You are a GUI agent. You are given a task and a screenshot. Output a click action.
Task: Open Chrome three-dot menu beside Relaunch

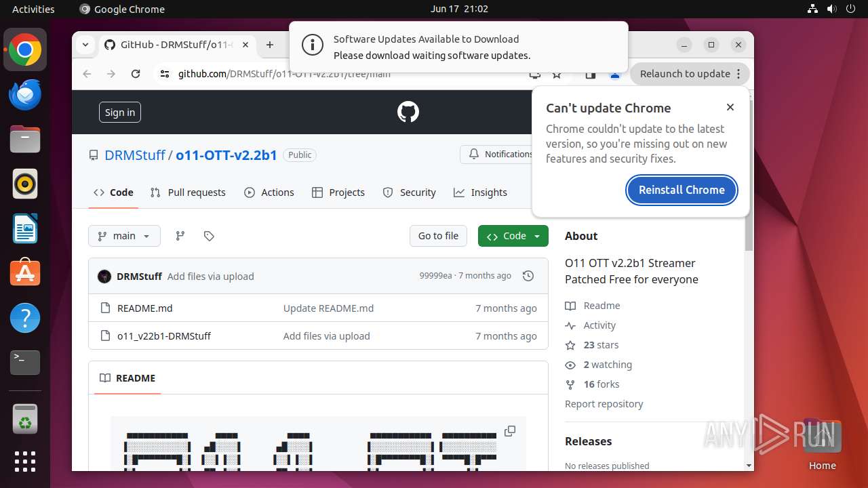pyautogui.click(x=740, y=74)
